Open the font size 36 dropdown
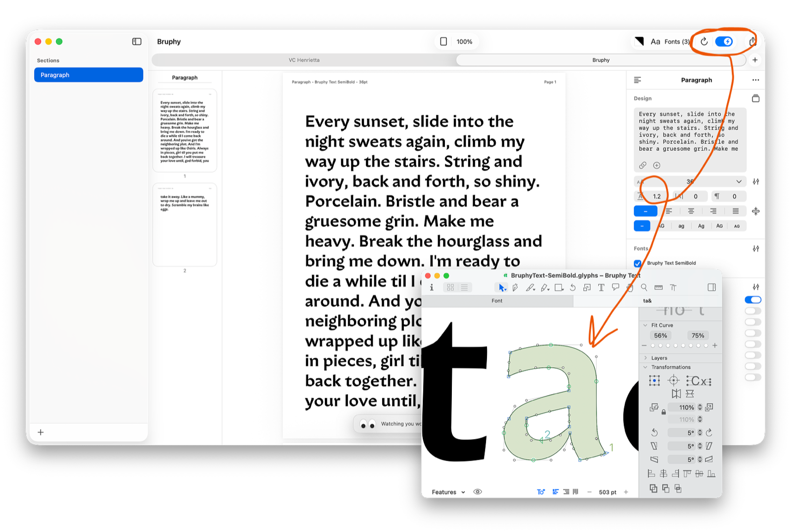The height and width of the screenshot is (532, 791). (690, 181)
